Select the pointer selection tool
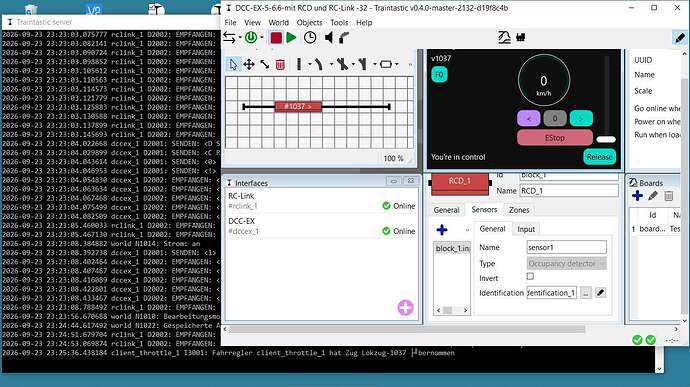Image resolution: width=690 pixels, height=387 pixels. point(233,64)
